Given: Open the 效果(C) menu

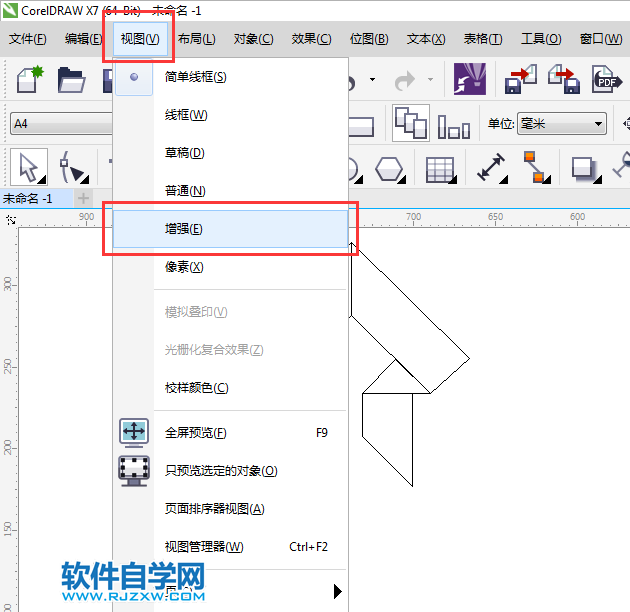Looking at the screenshot, I should [311, 39].
